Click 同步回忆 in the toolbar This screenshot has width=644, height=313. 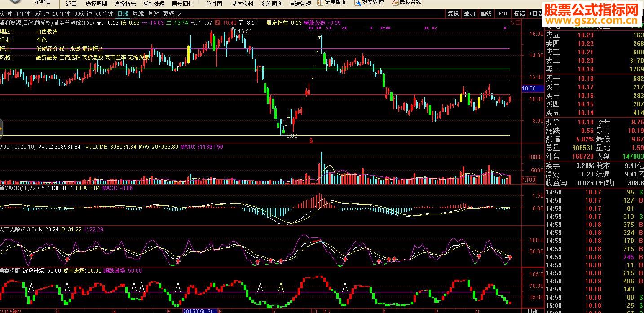click(182, 4)
